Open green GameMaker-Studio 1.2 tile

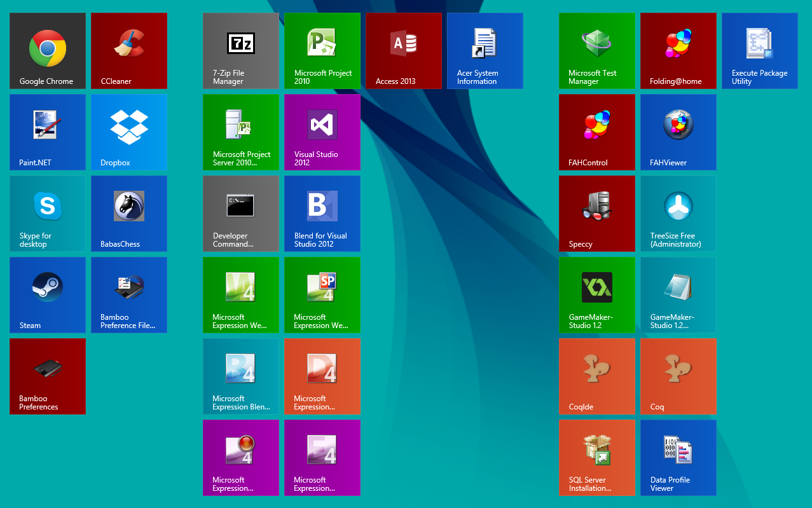coord(597,295)
